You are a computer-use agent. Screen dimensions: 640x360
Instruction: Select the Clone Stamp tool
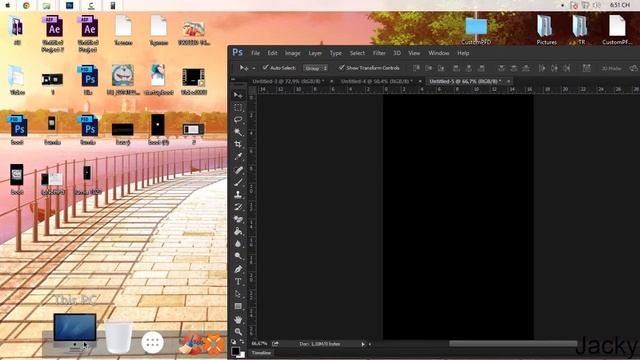238,195
